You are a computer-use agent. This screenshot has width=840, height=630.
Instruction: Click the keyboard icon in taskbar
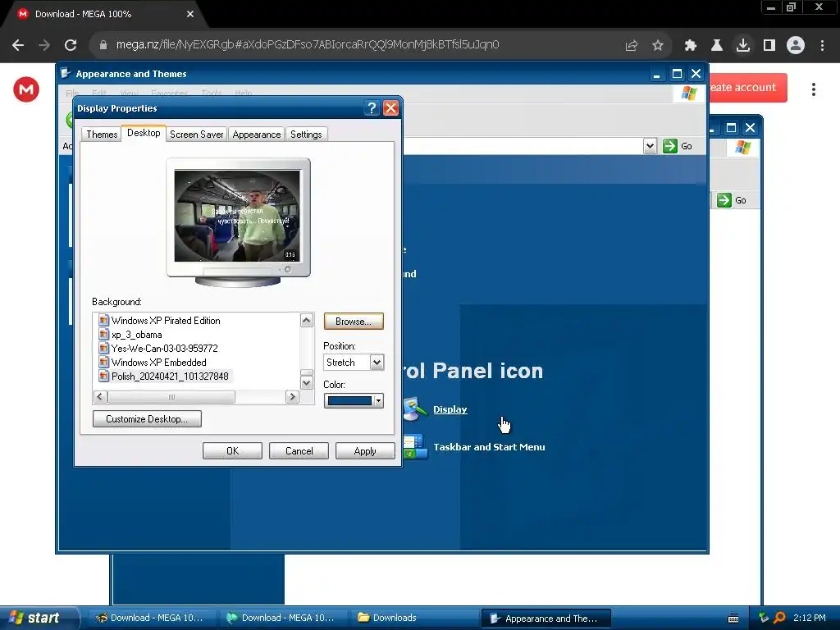[x=733, y=619]
